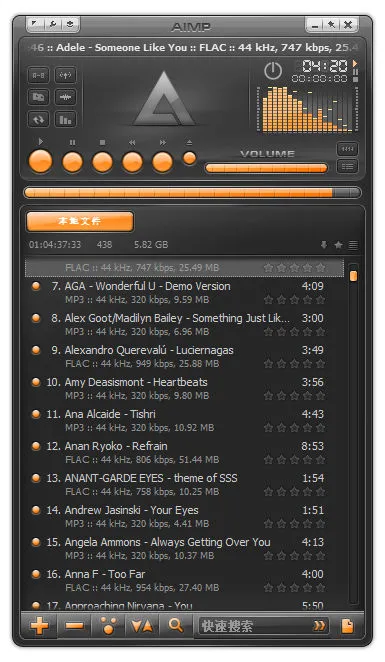Open the playlist file manage icon
This screenshot has width=385, height=662.
tap(347, 626)
